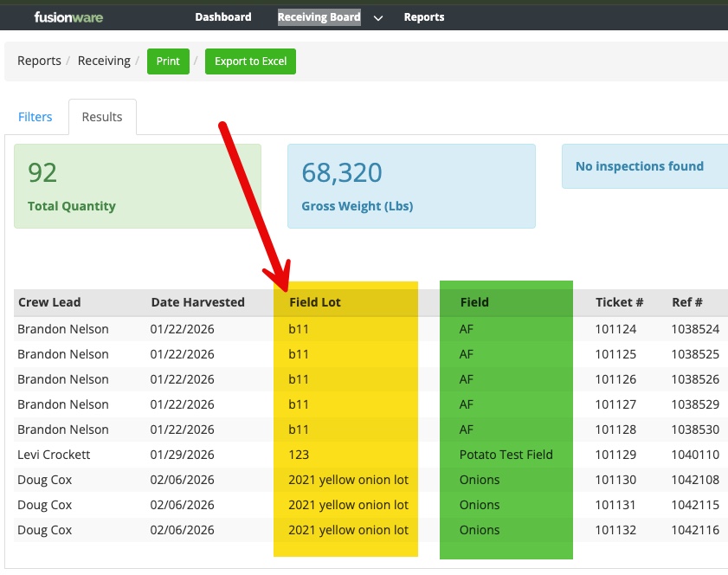
Task: Click the Total Quantity summary card
Action: 137,186
